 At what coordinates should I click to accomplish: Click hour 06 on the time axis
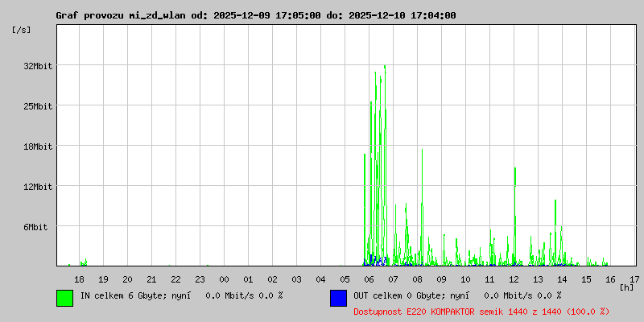(369, 279)
